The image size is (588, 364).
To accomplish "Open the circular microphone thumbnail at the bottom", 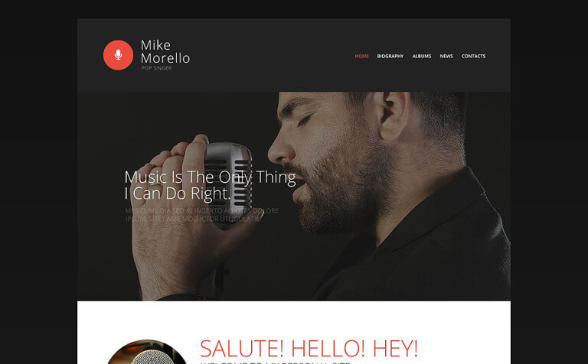I will [147, 352].
